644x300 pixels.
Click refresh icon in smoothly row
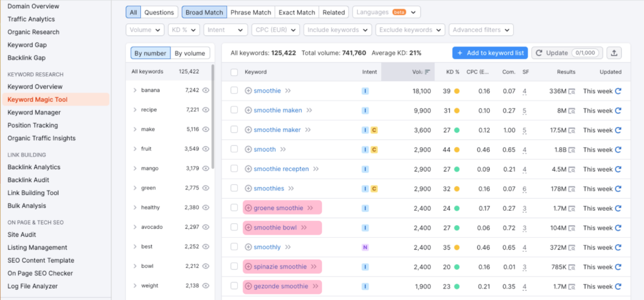tap(618, 247)
